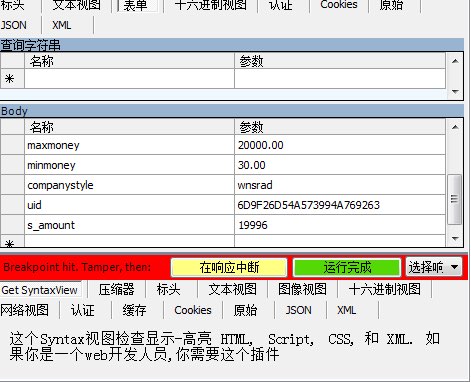Open Get SyntaxView response tab
471x382 pixels.
point(40,290)
